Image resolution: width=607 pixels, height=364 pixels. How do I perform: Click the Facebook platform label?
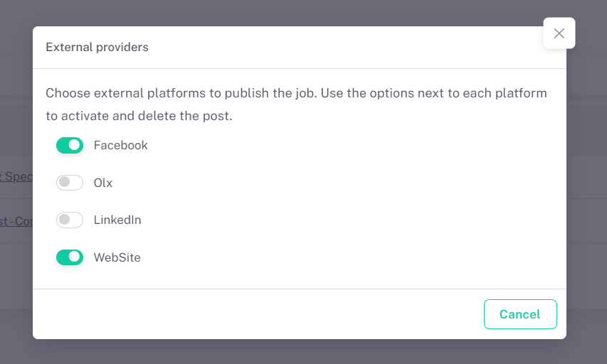[121, 145]
